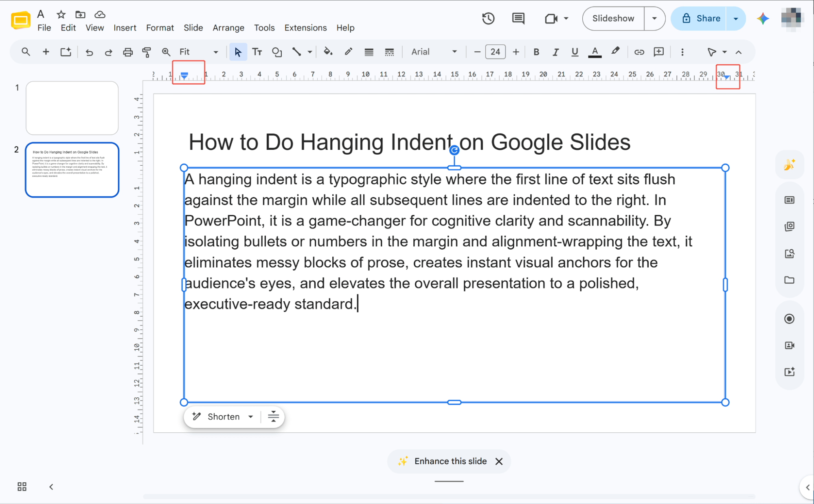Viewport: 814px width, 504px height.
Task: Select the line tool
Action: (296, 52)
